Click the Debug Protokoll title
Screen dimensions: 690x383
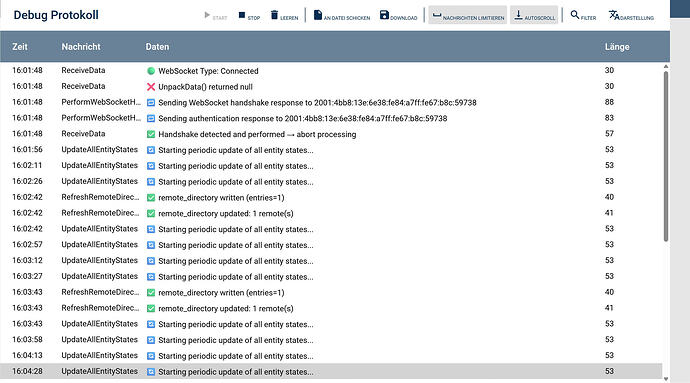tap(56, 15)
